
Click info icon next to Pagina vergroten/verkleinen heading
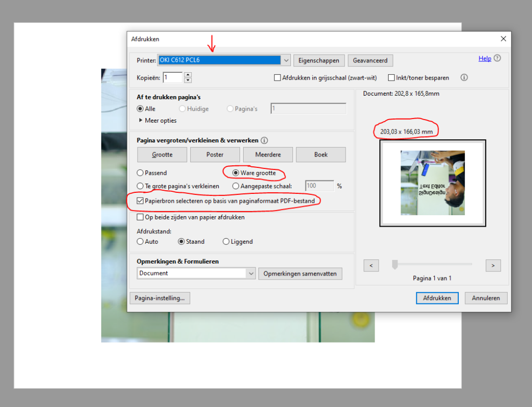coord(264,140)
